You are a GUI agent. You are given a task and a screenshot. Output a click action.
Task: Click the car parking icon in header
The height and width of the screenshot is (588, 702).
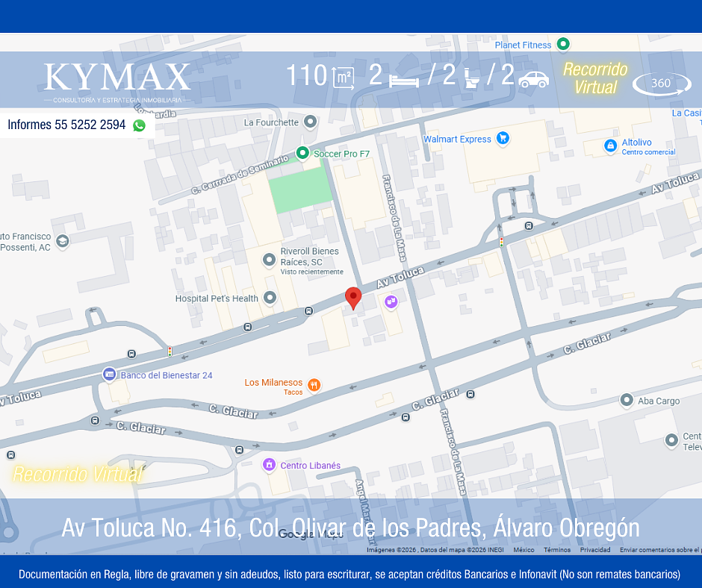[533, 79]
